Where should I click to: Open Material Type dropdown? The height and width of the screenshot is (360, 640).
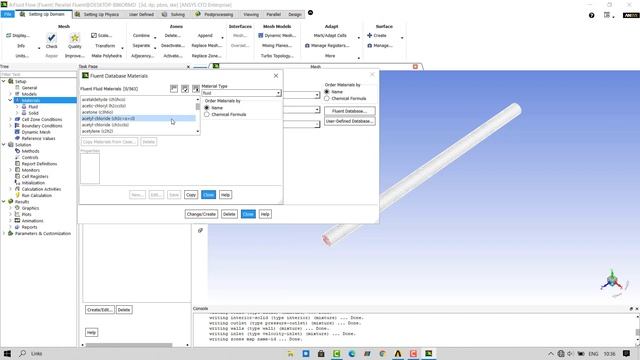(241, 93)
